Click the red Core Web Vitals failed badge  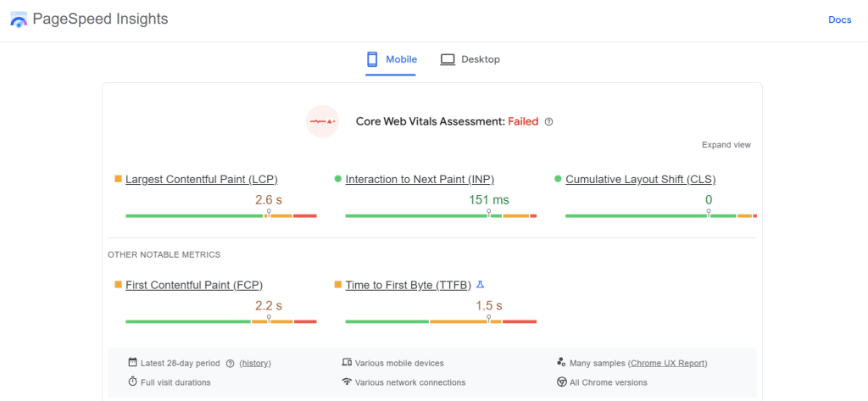pos(322,121)
